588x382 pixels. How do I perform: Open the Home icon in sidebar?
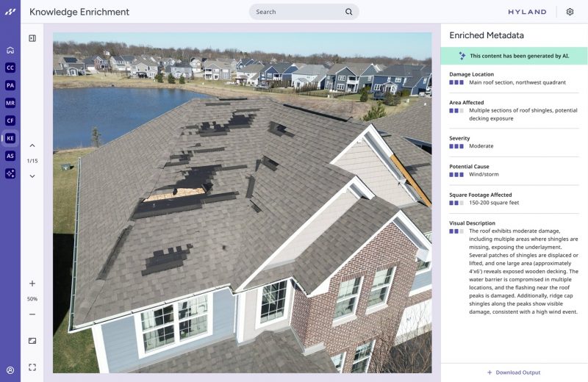coord(10,51)
